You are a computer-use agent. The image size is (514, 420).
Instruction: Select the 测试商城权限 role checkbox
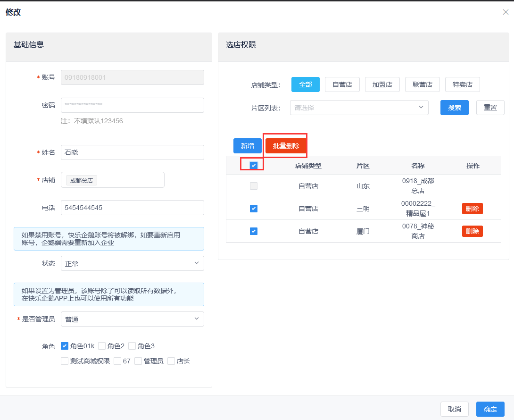click(x=65, y=361)
